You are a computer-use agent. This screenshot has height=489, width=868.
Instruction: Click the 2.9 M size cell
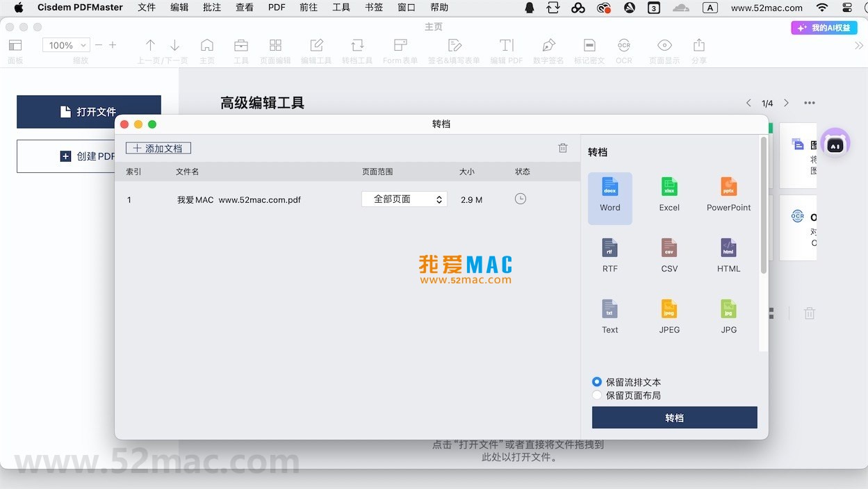point(471,200)
